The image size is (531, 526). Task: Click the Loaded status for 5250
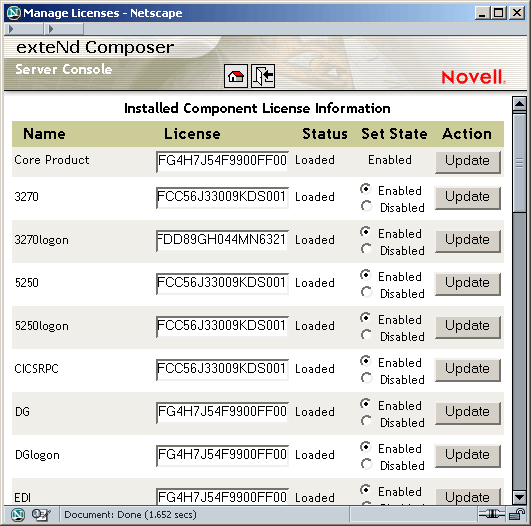315,283
